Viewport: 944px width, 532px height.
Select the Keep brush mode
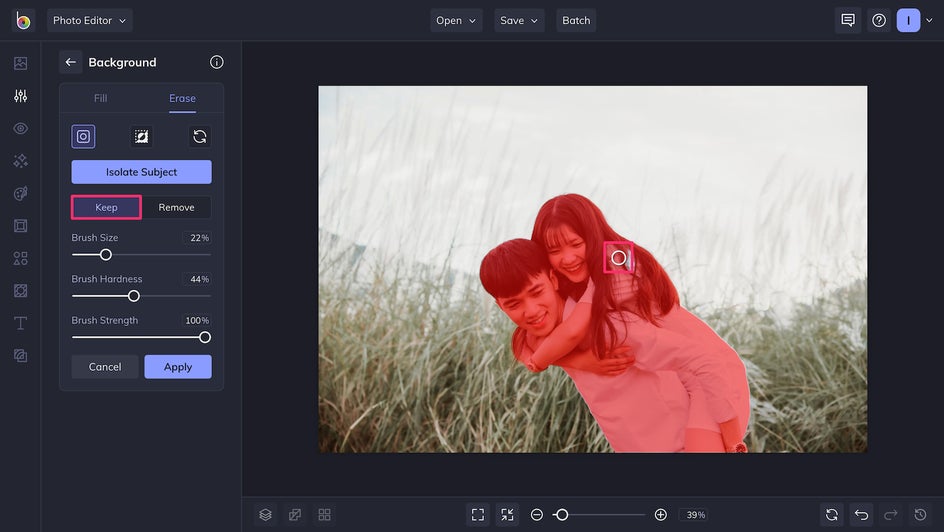pos(106,207)
